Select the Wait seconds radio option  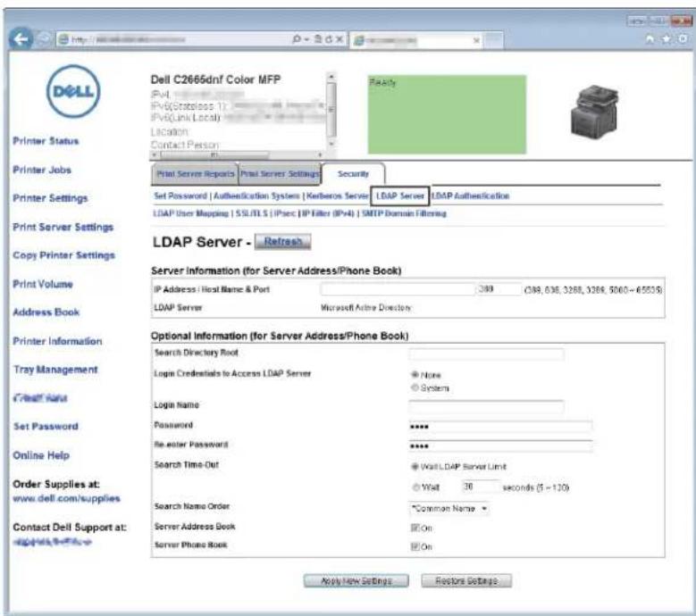click(x=416, y=487)
